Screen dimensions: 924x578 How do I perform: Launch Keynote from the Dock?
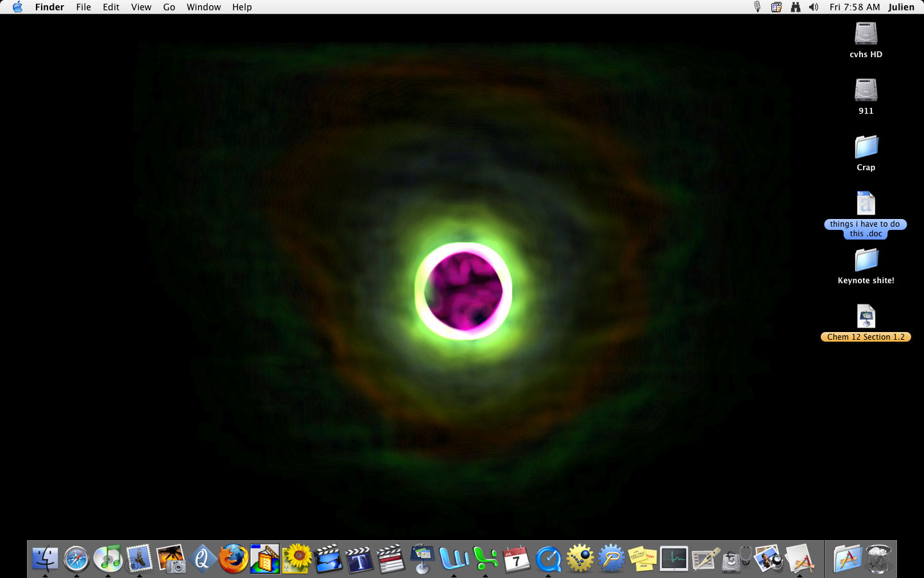click(x=422, y=558)
